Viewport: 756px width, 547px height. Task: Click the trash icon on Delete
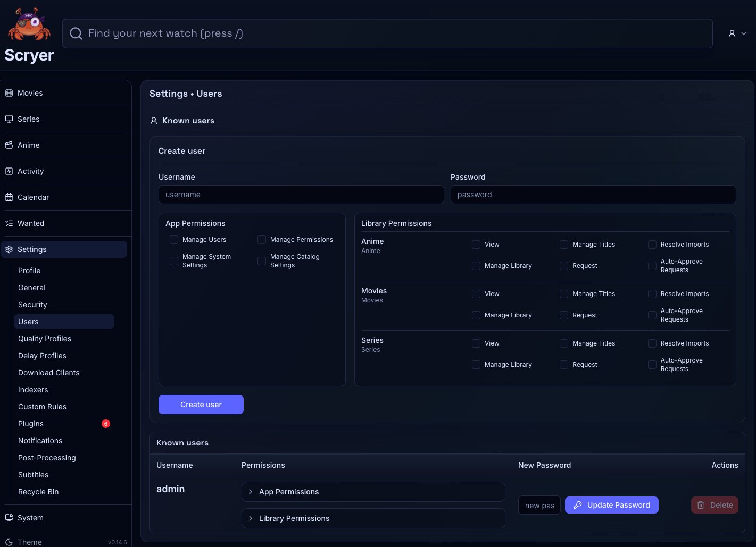[701, 505]
